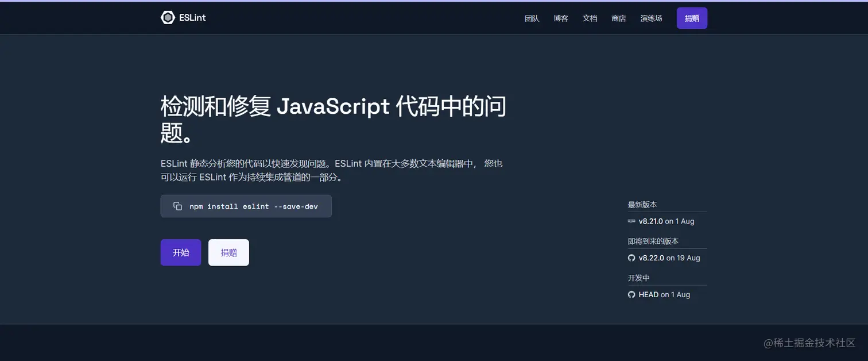Viewport: 868px width, 361px height.
Task: Click the 即将到来的版本 label
Action: pos(653,241)
